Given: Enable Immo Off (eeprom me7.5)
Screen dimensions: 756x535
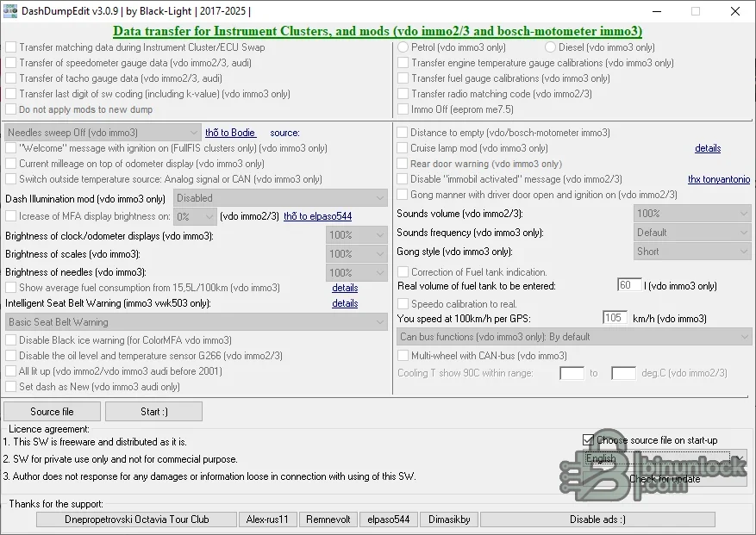Looking at the screenshot, I should coord(403,109).
